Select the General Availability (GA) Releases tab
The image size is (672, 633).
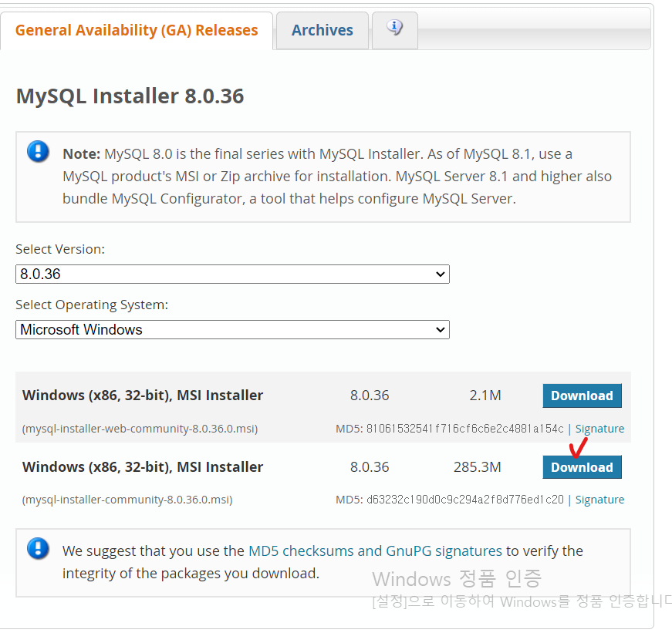coord(137,30)
